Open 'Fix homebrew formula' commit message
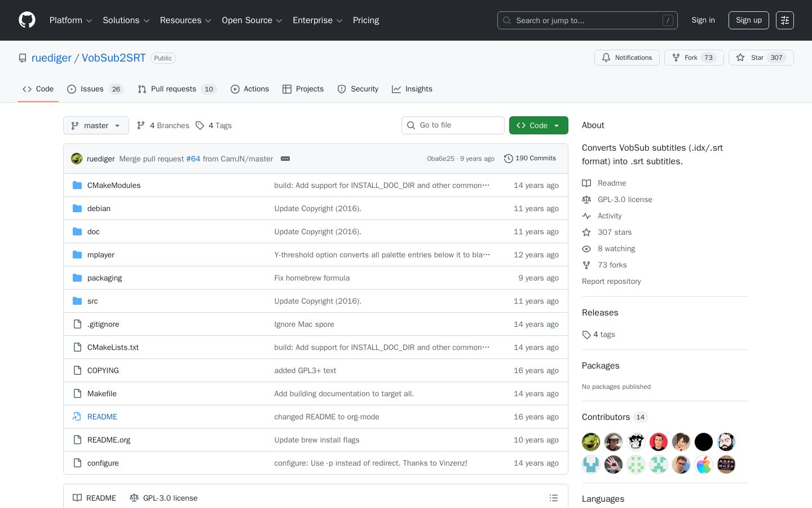This screenshot has height=508, width=812. [x=312, y=278]
